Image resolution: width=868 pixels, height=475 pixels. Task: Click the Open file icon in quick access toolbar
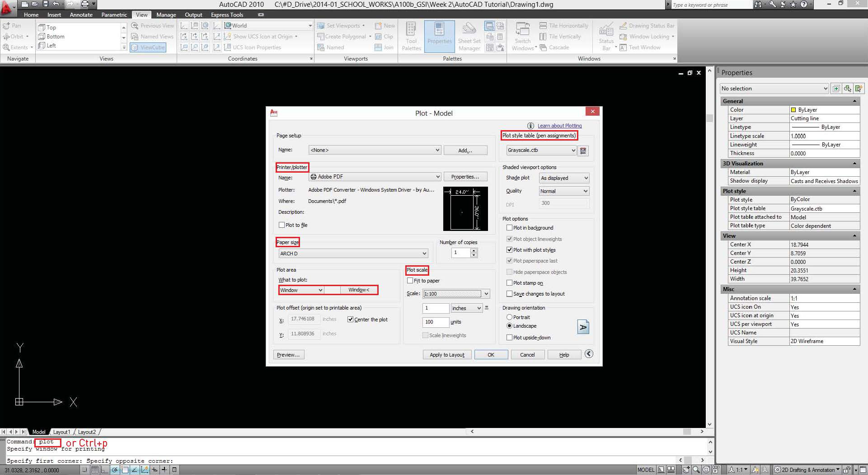[35, 4]
